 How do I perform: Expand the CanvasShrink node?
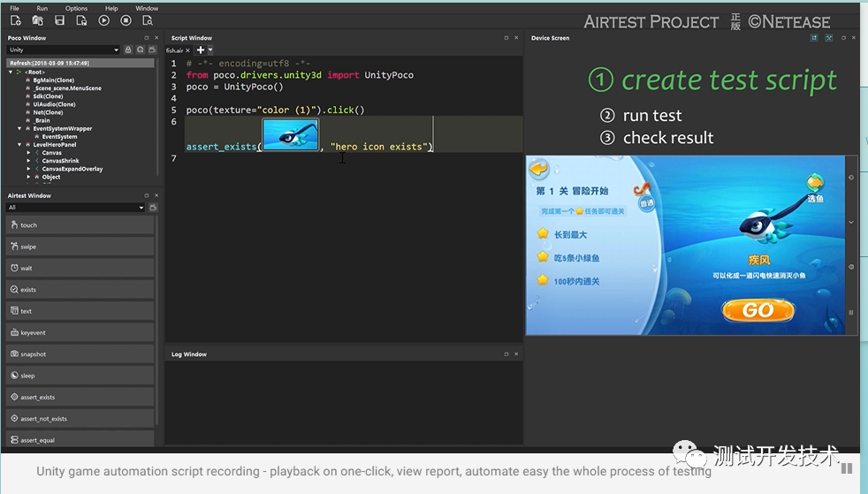(29, 161)
